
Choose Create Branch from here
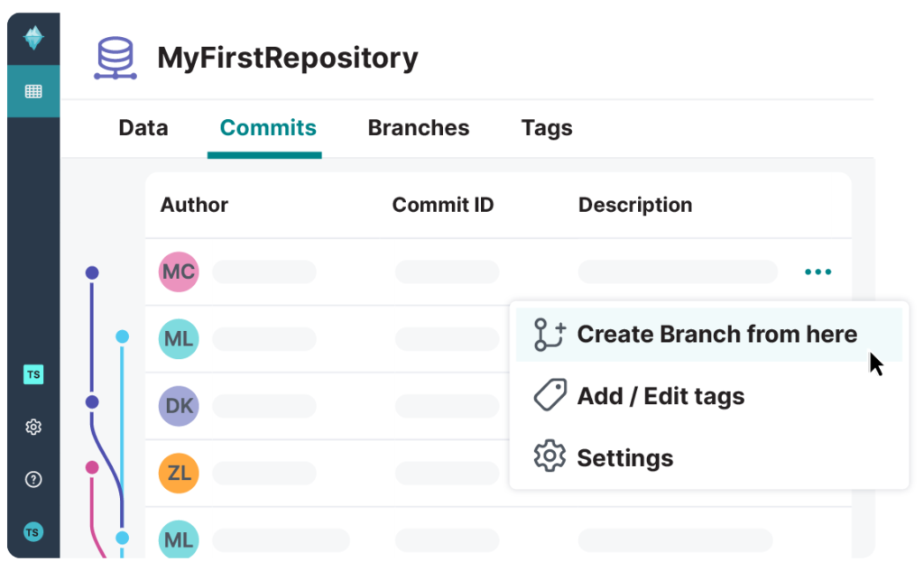point(709,334)
